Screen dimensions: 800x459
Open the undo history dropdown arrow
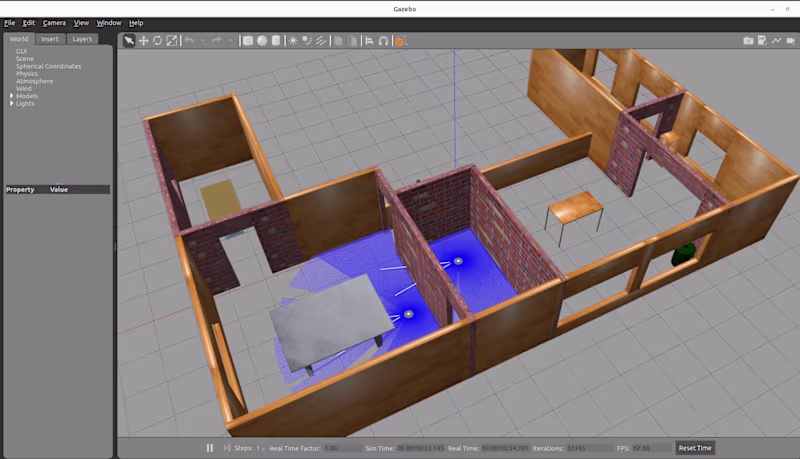pos(203,41)
